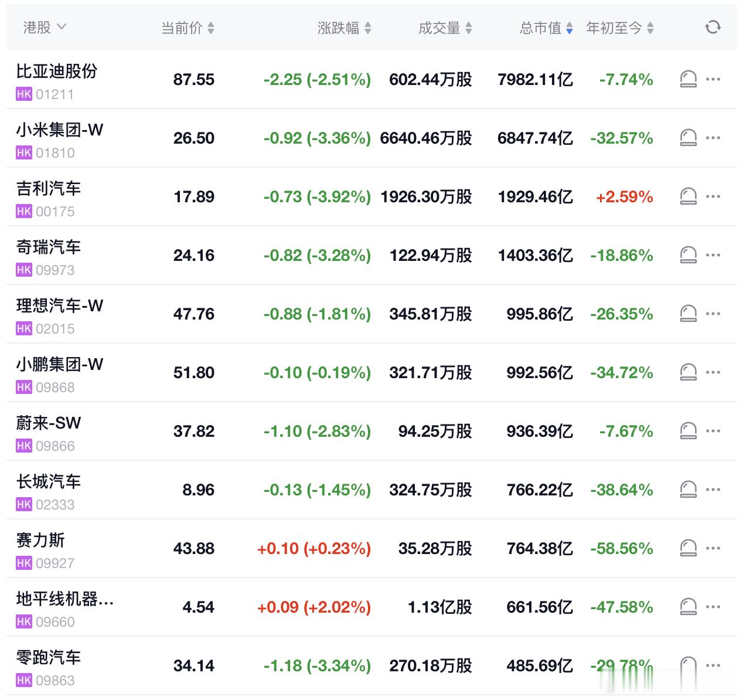Open more options for 蔚来-SW
The height and width of the screenshot is (700, 743).
[x=713, y=431]
